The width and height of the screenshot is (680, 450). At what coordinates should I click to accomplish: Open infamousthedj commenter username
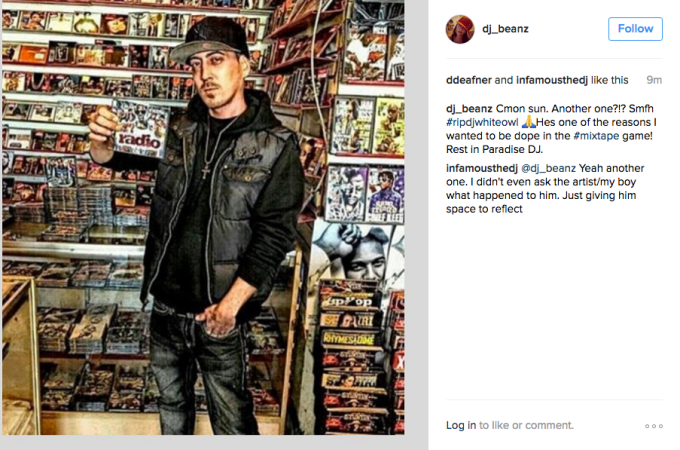(x=481, y=168)
